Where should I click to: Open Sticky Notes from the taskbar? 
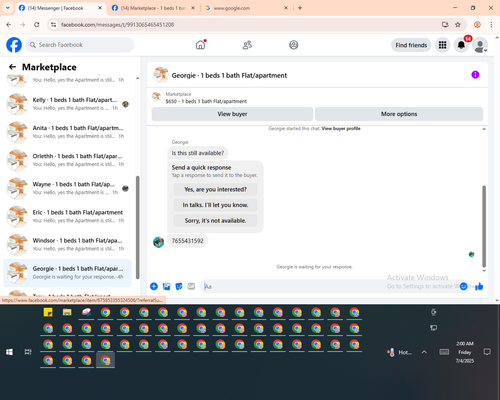(x=48, y=312)
